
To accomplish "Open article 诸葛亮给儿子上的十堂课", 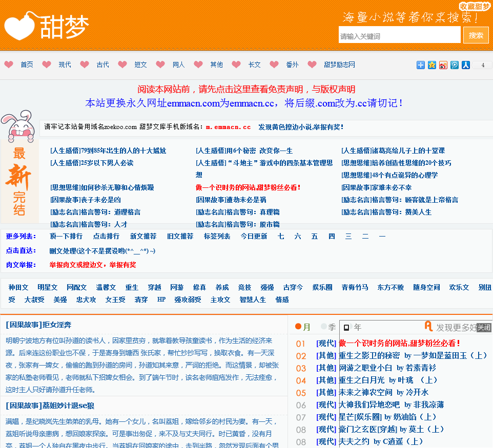I will [393, 151].
